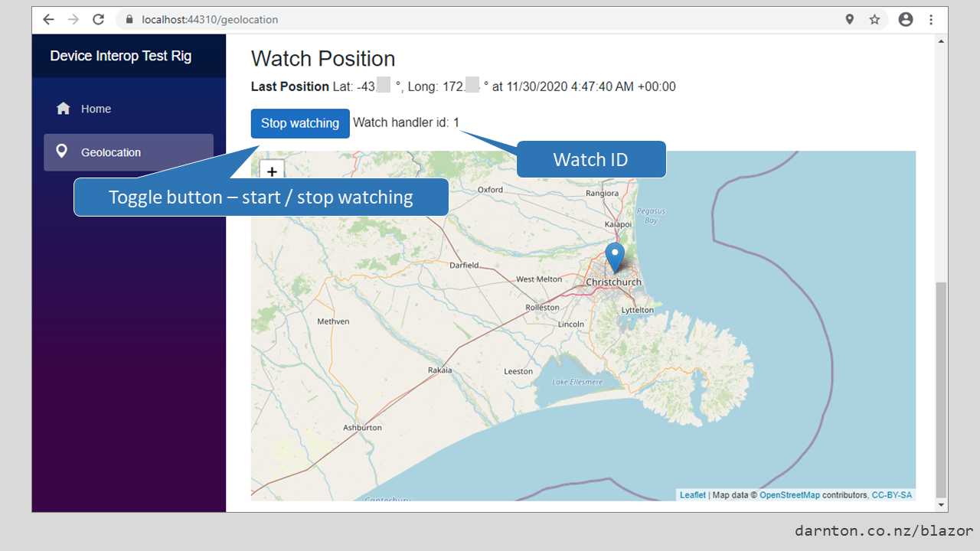Reload the page with the refresh icon

point(98,20)
